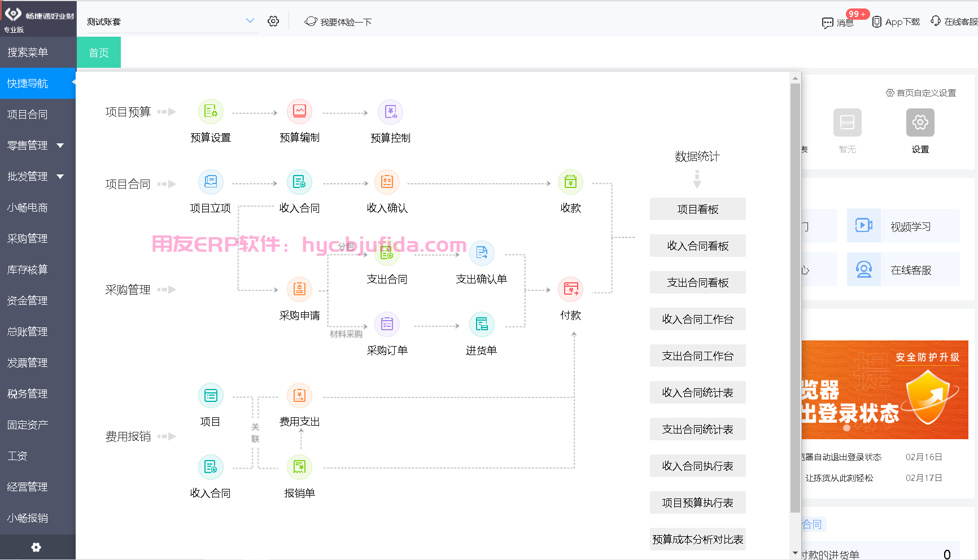Open the 采购申请 icon
Viewport: 978px width, 560px height.
pos(299,290)
